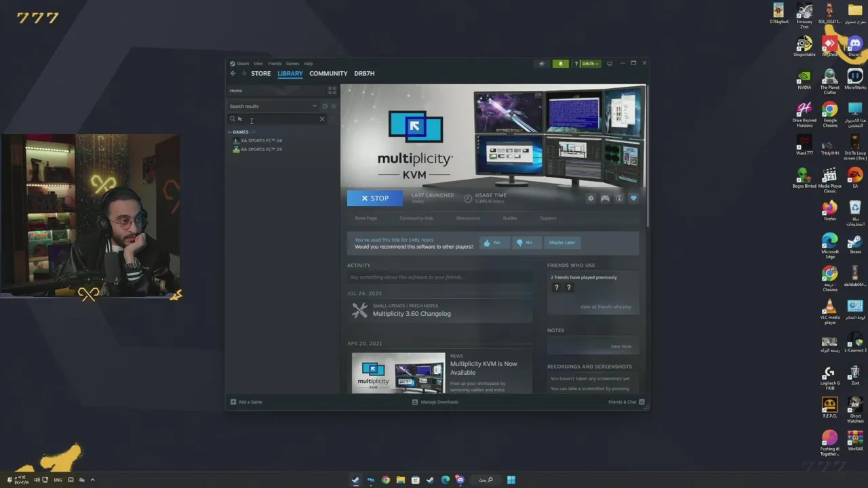Open Chrome from the taskbar
The height and width of the screenshot is (488, 868).
point(386,480)
